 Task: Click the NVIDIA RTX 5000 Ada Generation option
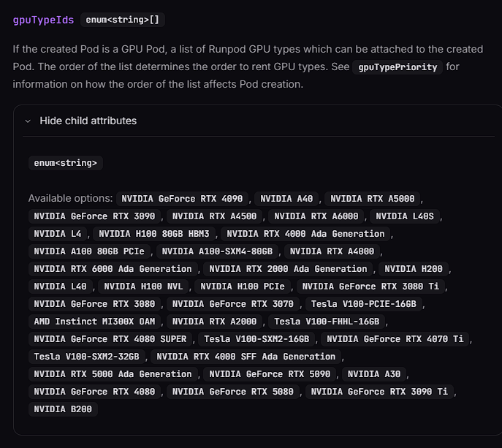(x=113, y=374)
